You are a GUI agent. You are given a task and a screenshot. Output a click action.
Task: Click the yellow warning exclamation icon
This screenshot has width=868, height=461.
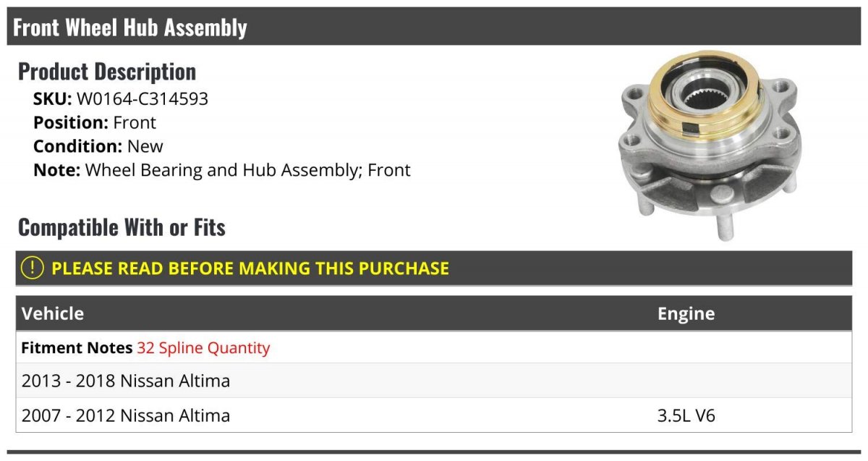click(33, 268)
